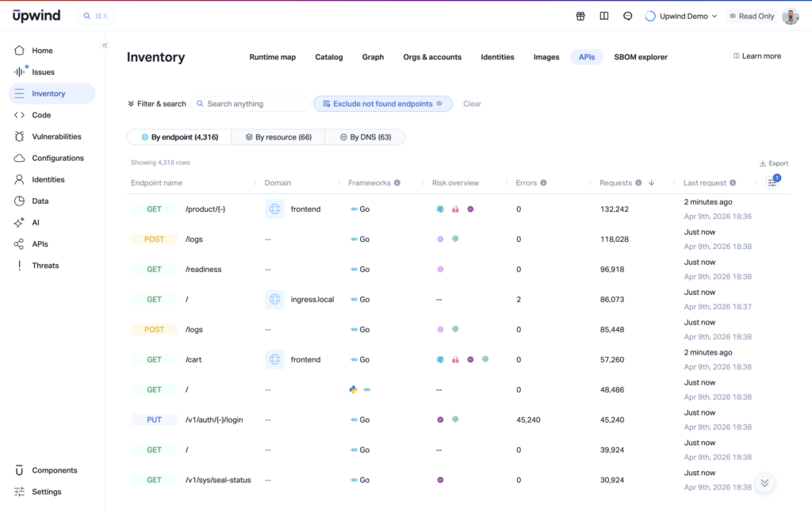Screen dimensions: 812x510
Task: Switch to the SBOM explorer tab
Action: pyautogui.click(x=640, y=57)
